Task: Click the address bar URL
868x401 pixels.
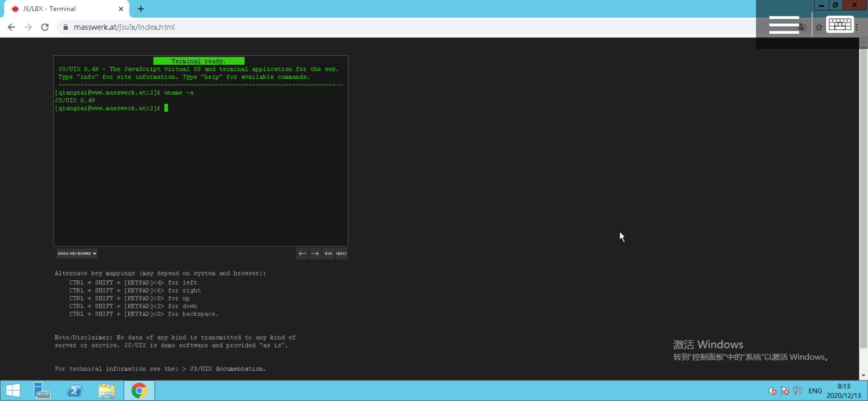Action: tap(124, 27)
